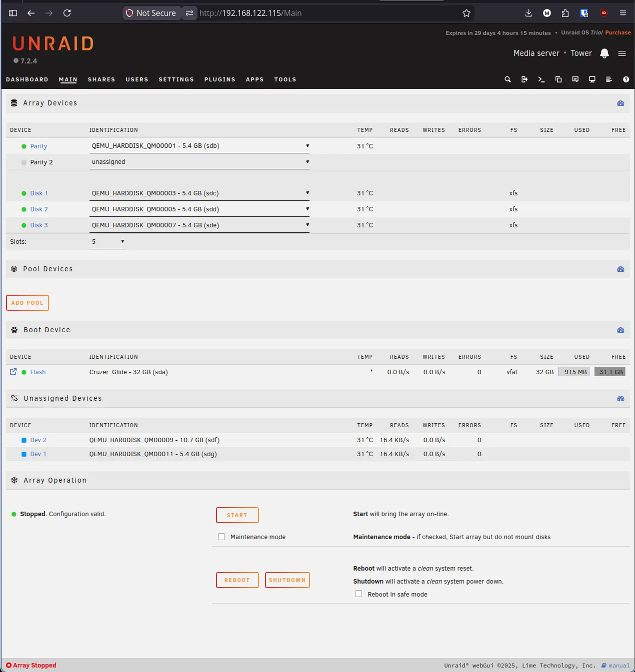Check Reboot in safe mode

[358, 594]
